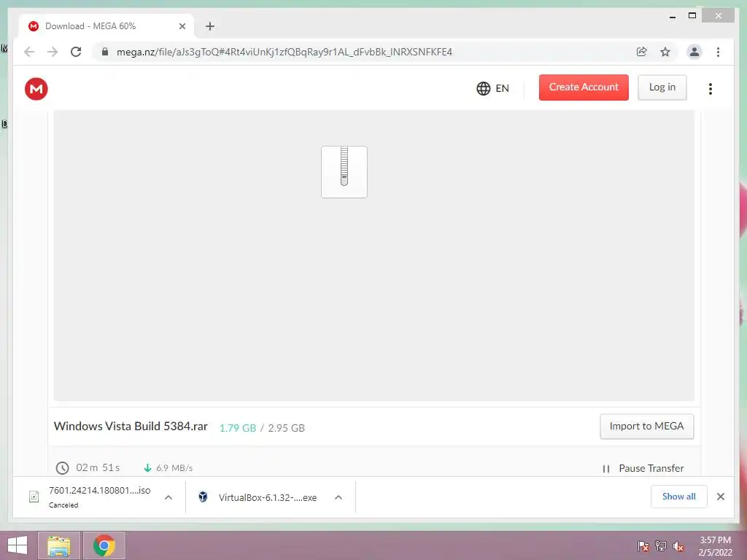Click the network tray icon
Screen dimensions: 747x560
[x=661, y=546]
